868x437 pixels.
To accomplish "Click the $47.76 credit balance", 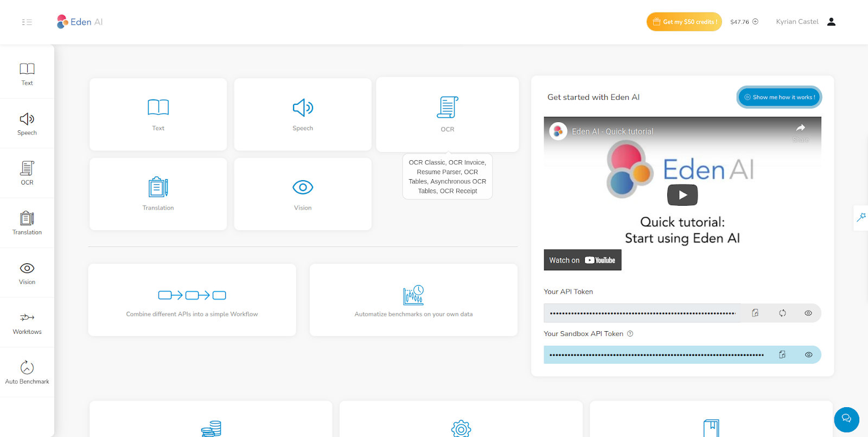I will pos(739,22).
